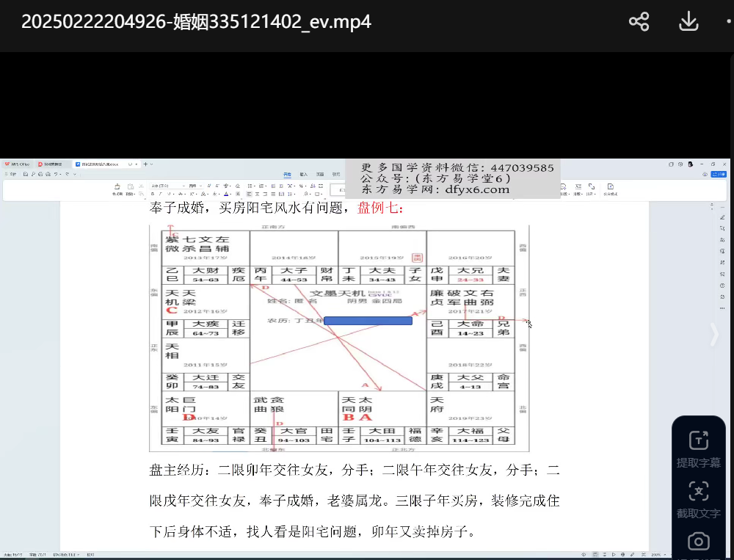Go to next item with right chevron
The width and height of the screenshot is (734, 560).
[714, 335]
